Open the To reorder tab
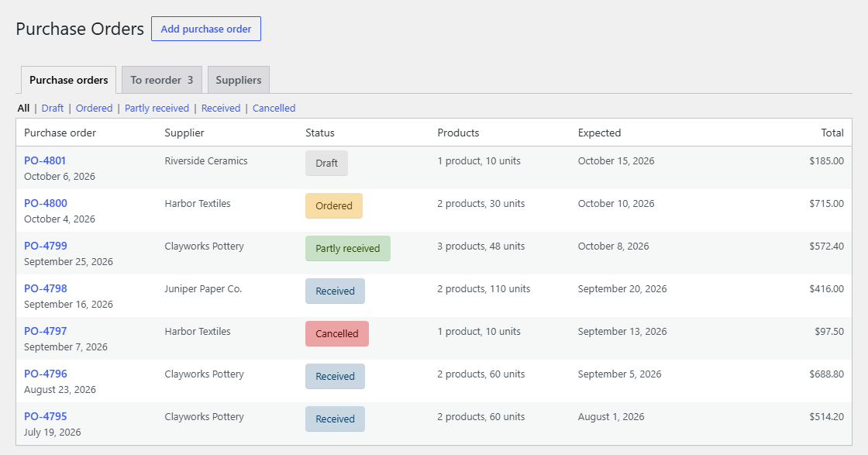 coord(162,80)
